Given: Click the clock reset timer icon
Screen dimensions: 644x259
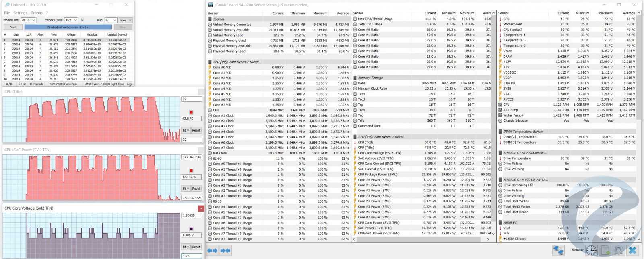Looking at the screenshot, I should 591,250.
